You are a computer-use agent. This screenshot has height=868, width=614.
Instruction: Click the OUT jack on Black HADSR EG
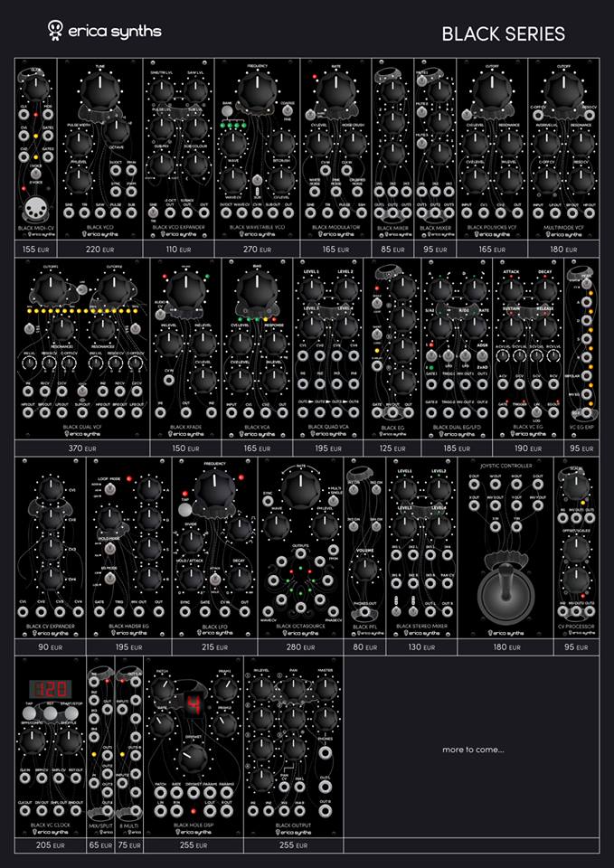[159, 612]
